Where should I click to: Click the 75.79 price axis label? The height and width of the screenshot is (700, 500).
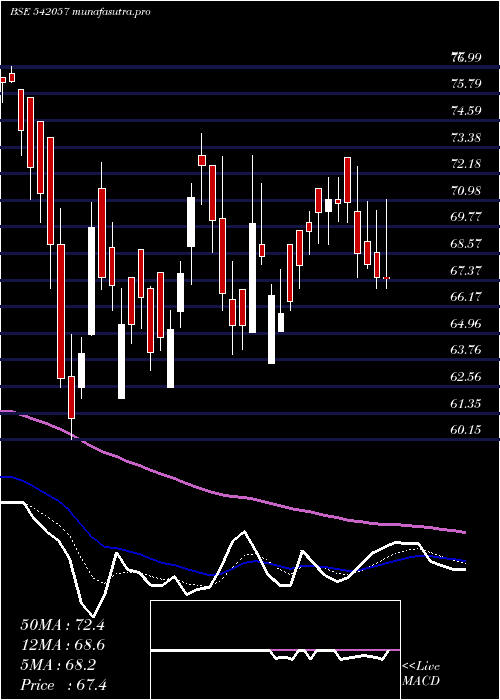point(466,83)
